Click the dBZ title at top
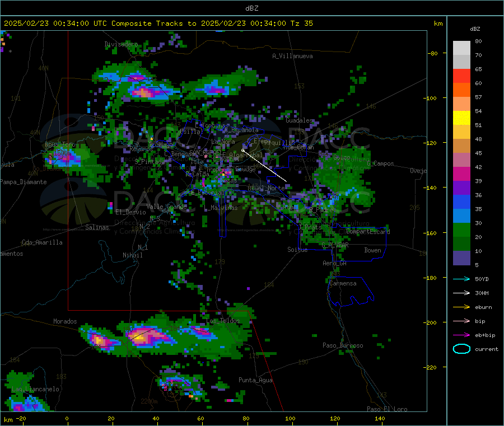The width and height of the screenshot is (504, 426). pos(251,8)
